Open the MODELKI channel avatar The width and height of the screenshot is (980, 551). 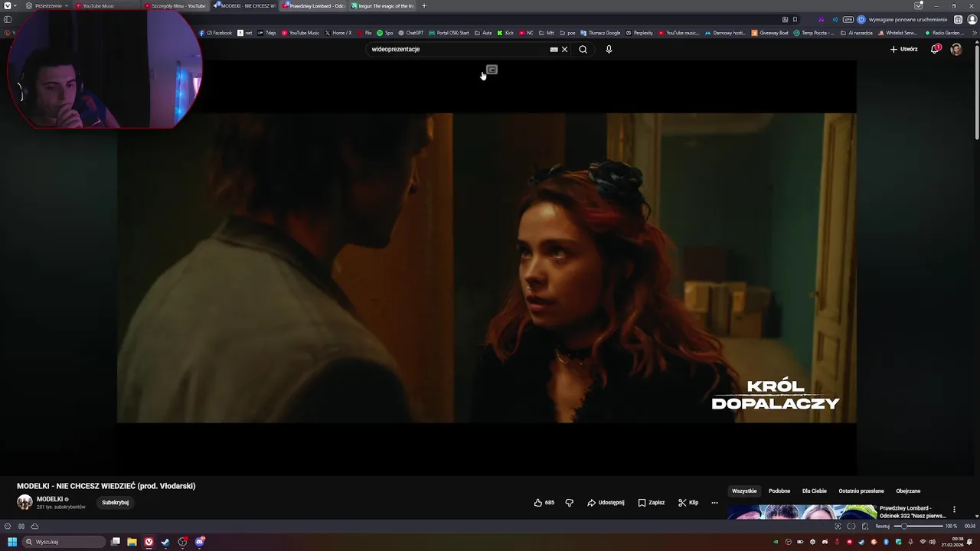[x=24, y=502]
